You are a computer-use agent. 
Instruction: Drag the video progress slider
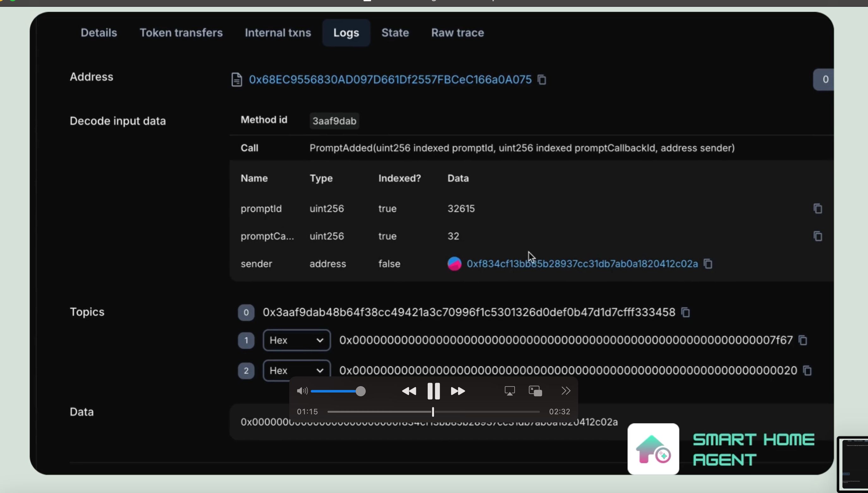tap(433, 411)
